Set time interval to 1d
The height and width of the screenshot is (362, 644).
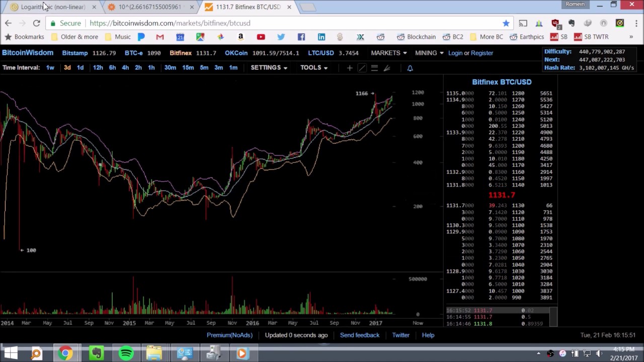(80, 67)
